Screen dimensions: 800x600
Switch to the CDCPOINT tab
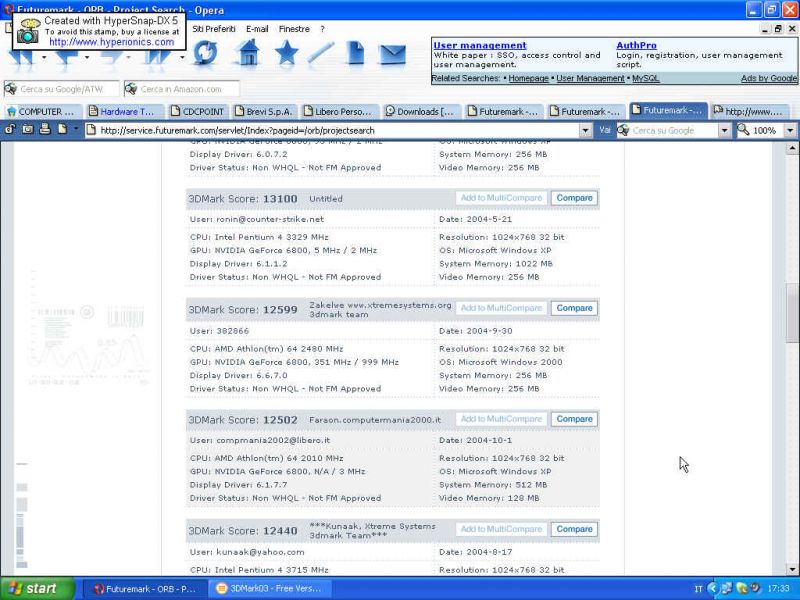coord(199,111)
